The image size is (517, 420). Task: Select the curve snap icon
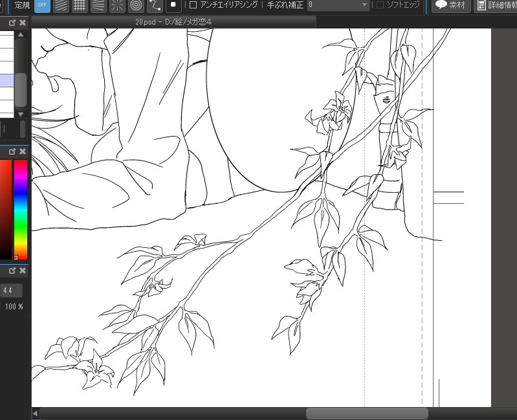pyautogui.click(x=155, y=5)
